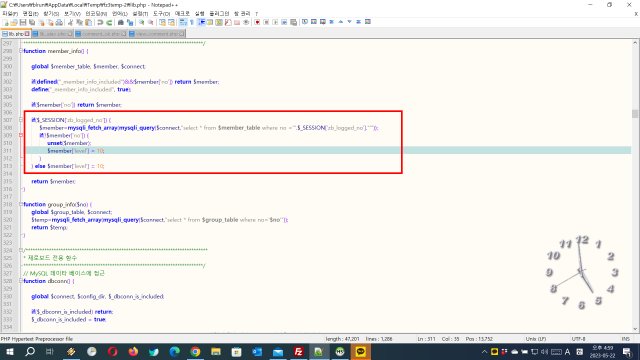Click the Save file toolbar icon
This screenshot has height=360, width=640.
tap(23, 22)
